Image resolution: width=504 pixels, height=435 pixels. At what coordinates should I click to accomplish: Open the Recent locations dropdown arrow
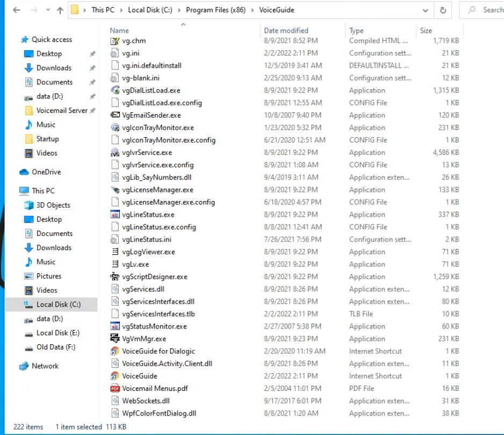pos(48,10)
